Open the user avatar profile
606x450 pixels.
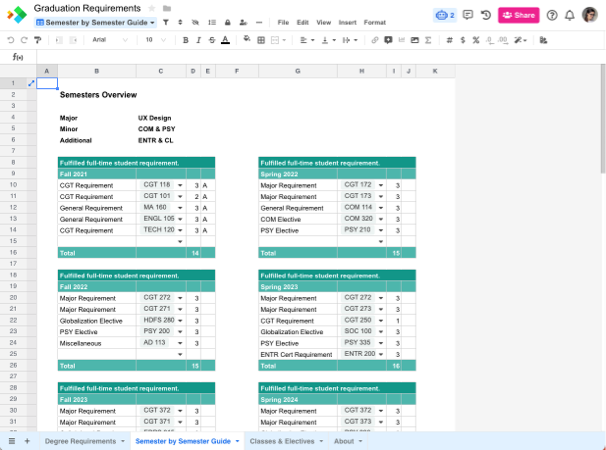click(x=590, y=15)
